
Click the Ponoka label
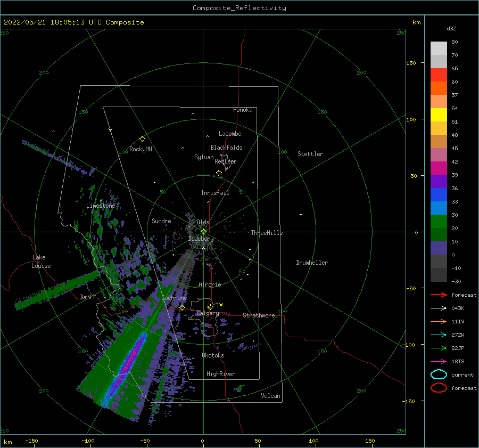coord(243,110)
